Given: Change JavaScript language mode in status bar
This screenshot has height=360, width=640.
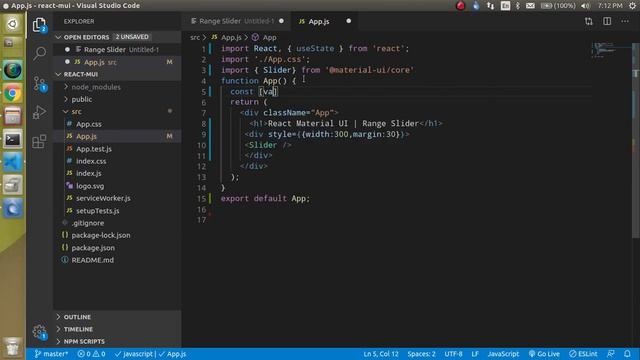Looking at the screenshot, I should pos(503,354).
